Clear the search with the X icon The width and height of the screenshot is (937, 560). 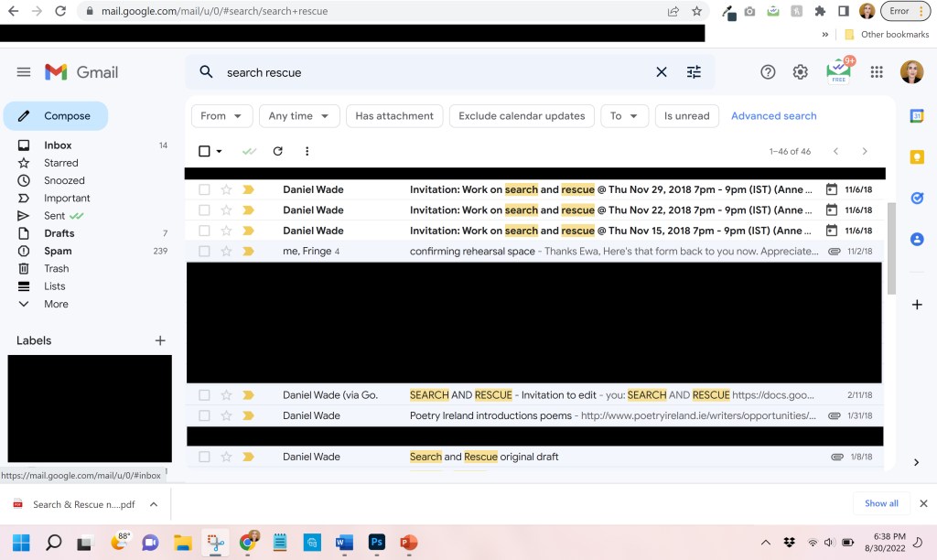[662, 72]
